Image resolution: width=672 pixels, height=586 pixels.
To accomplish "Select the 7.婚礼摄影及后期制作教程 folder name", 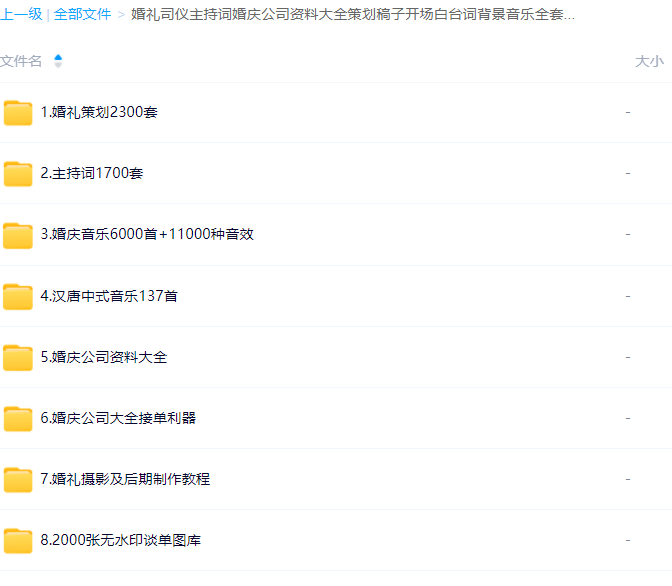I will pos(125,480).
